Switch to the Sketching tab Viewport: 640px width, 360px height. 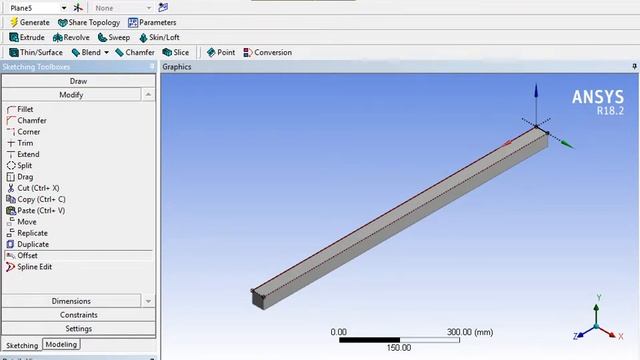click(x=22, y=345)
